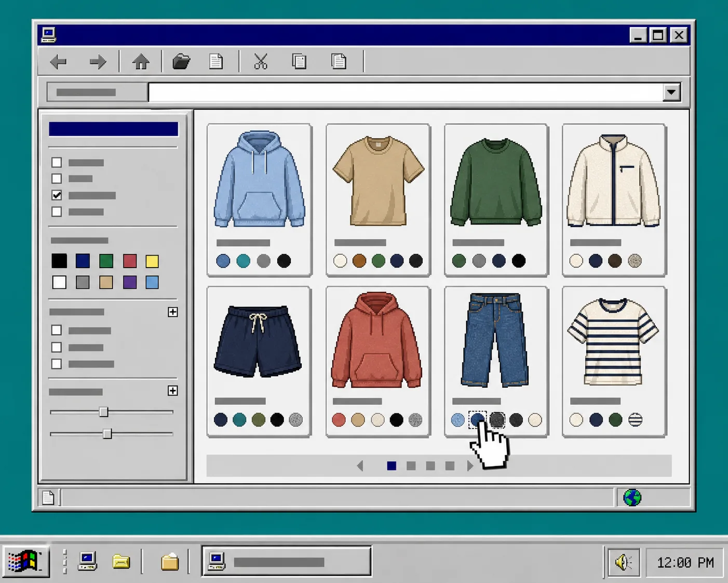Image resolution: width=728 pixels, height=583 pixels.
Task: Pick the tan color filter swatch in sidebar
Action: click(106, 282)
